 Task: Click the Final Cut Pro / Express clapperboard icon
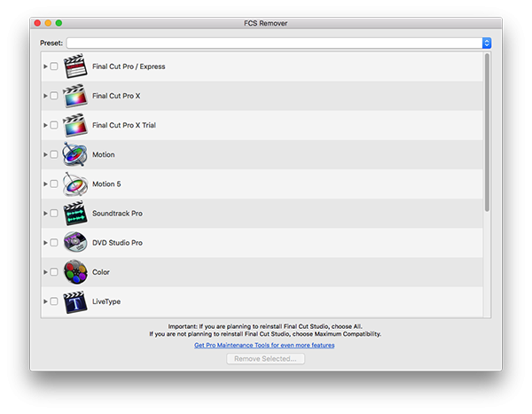75,66
